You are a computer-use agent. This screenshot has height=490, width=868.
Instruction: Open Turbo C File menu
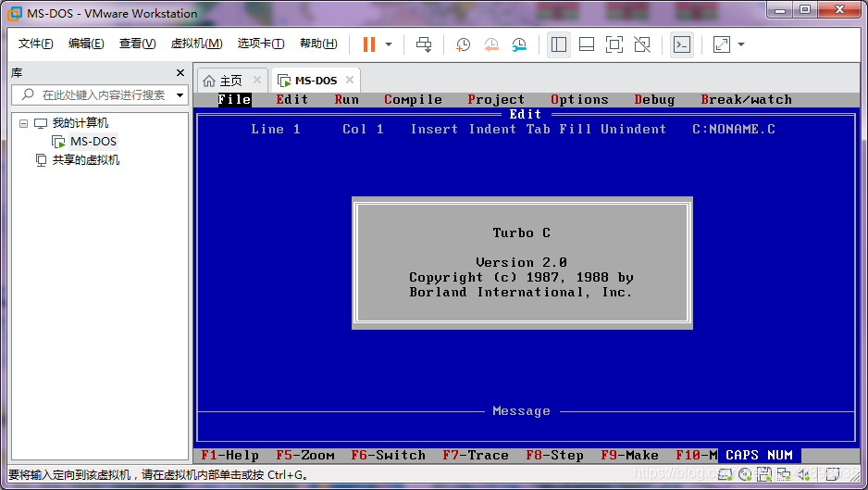click(234, 100)
